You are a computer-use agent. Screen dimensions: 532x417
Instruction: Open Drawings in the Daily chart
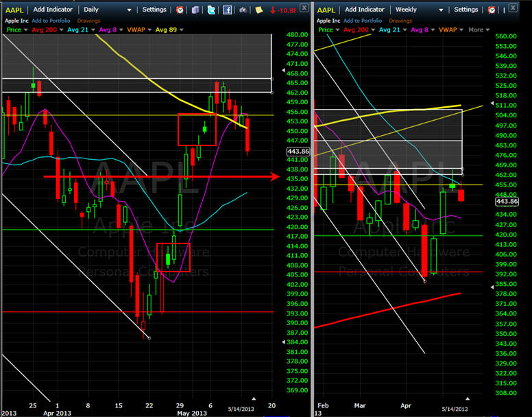point(88,21)
